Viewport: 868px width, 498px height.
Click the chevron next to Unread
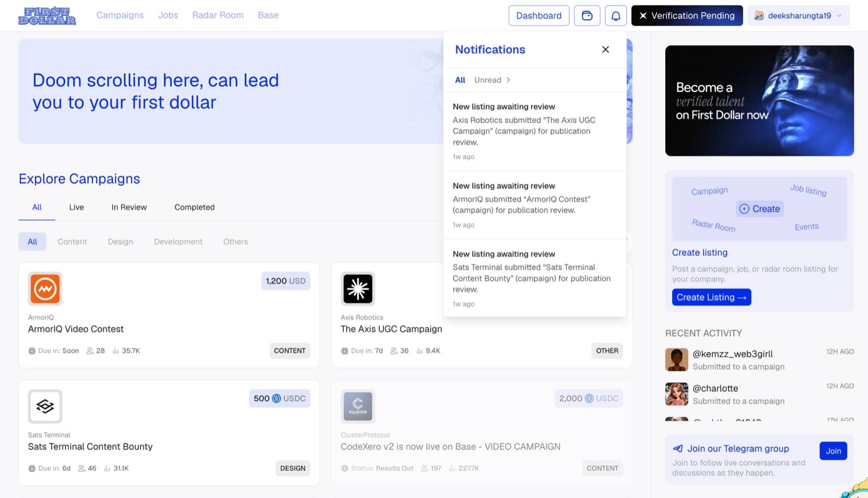508,80
